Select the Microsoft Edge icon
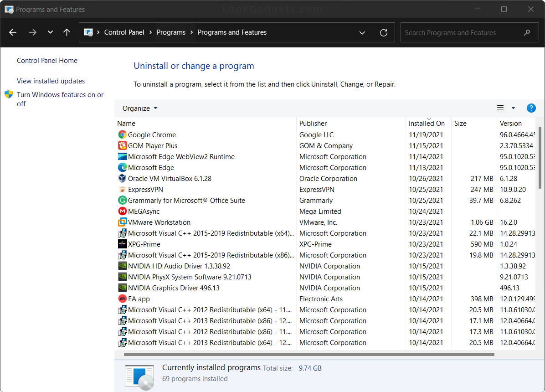This screenshot has width=545, height=392. click(122, 167)
